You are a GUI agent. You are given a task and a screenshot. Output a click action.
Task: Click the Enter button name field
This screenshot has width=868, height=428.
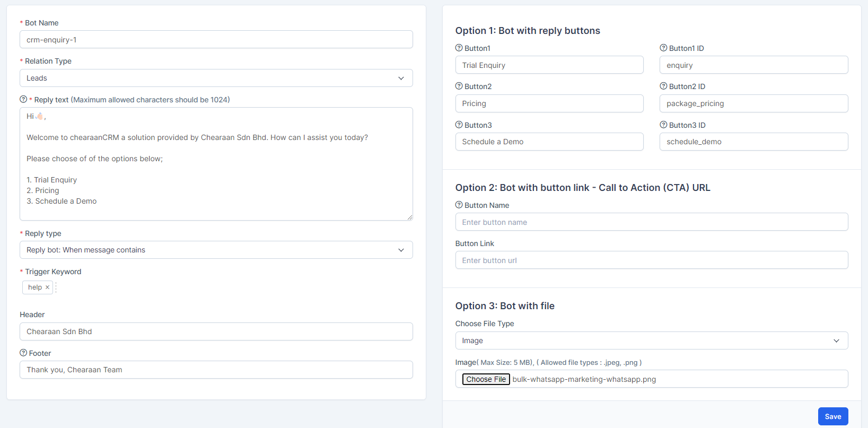click(x=651, y=222)
